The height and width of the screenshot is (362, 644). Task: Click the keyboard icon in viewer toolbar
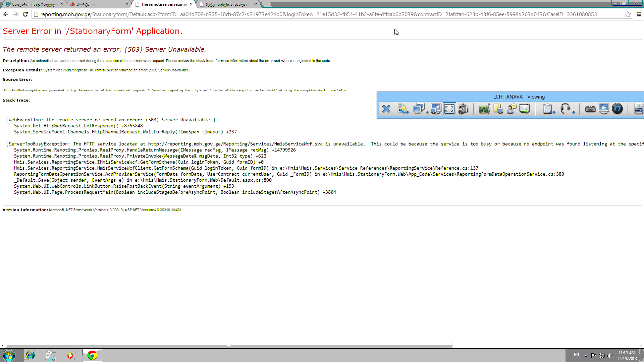pyautogui.click(x=590, y=109)
